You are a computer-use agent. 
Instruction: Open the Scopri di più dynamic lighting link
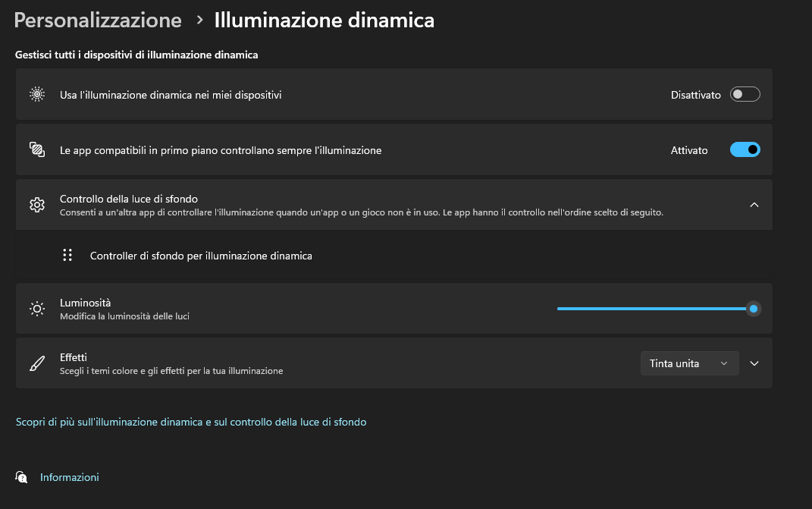(191, 422)
